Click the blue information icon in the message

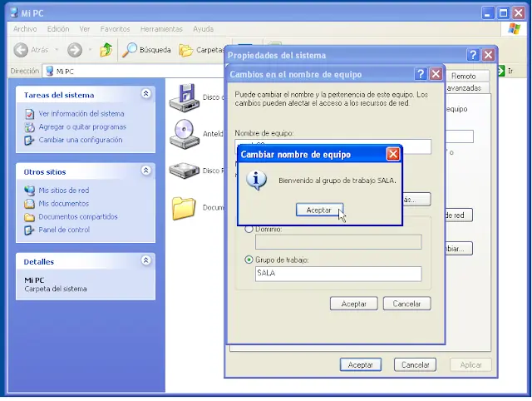click(256, 181)
